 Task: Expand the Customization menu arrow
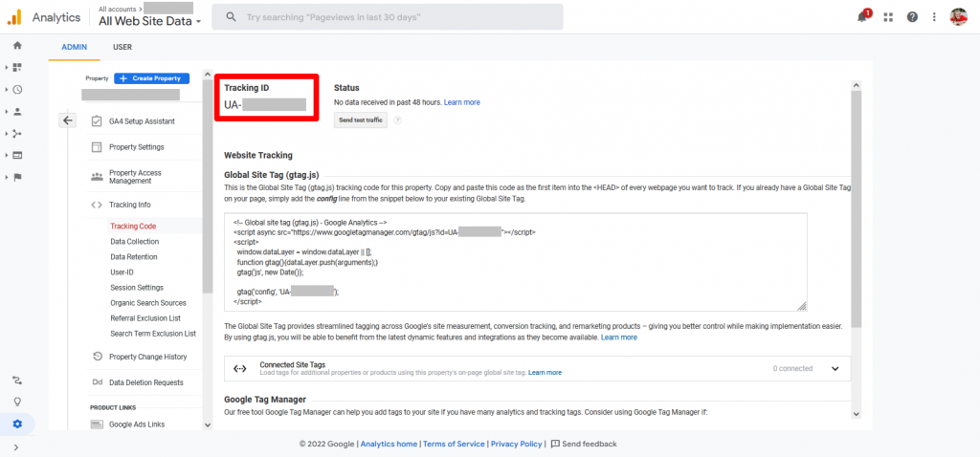point(7,68)
